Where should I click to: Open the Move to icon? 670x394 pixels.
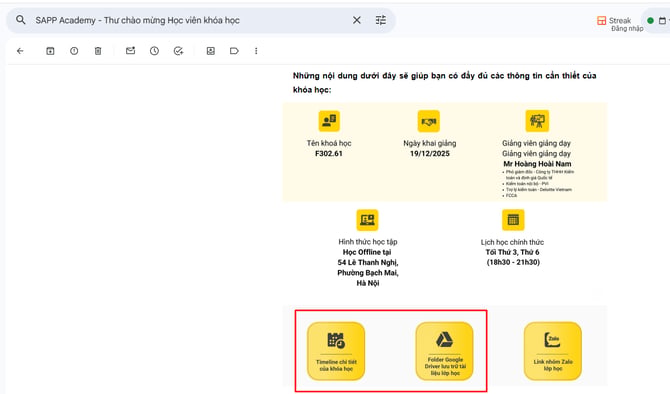211,51
